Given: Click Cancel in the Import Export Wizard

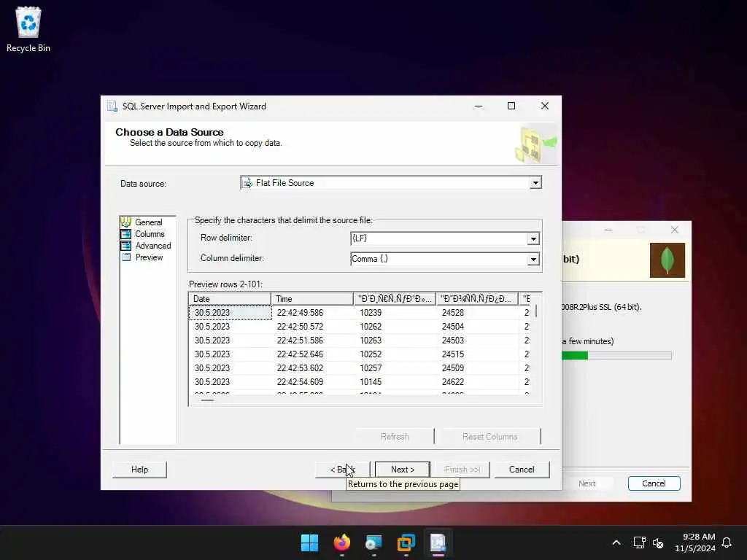Looking at the screenshot, I should point(522,470).
